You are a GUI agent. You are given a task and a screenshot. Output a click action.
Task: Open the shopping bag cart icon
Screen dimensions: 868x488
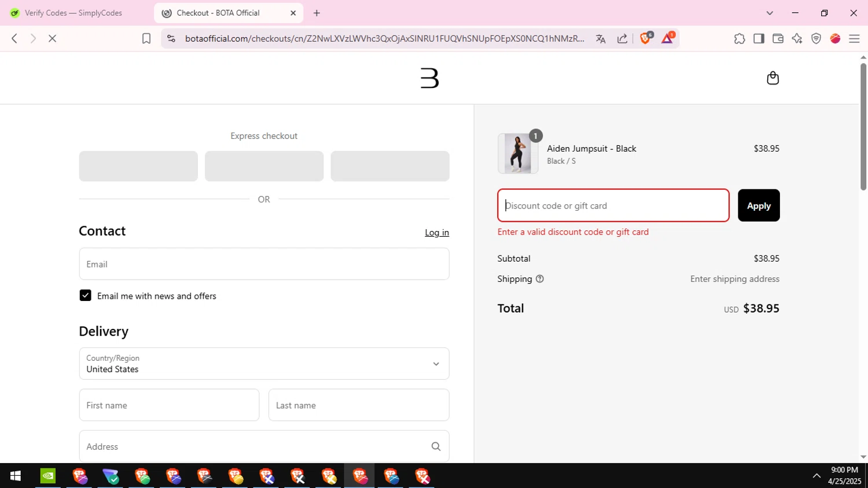click(x=773, y=78)
